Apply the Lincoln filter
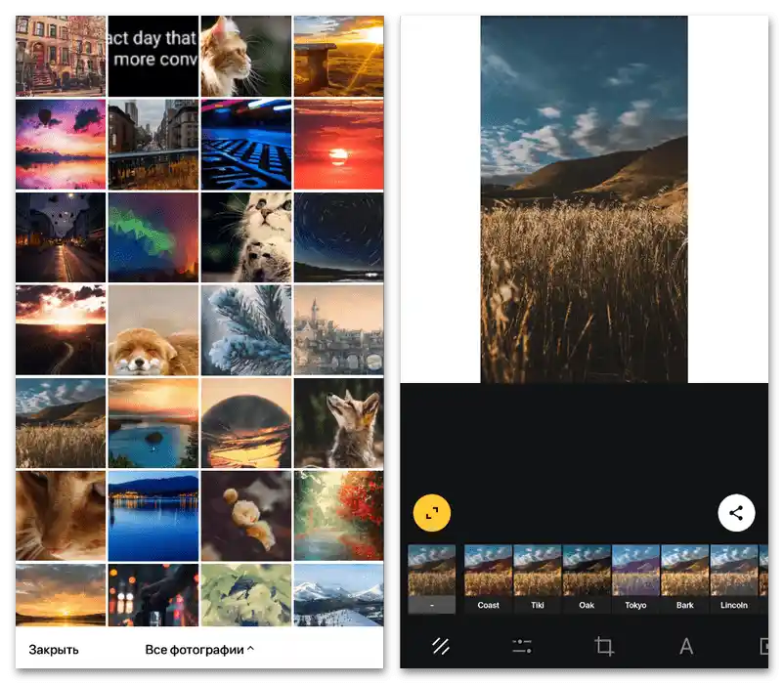The width and height of the screenshot is (784, 684). coord(733,579)
